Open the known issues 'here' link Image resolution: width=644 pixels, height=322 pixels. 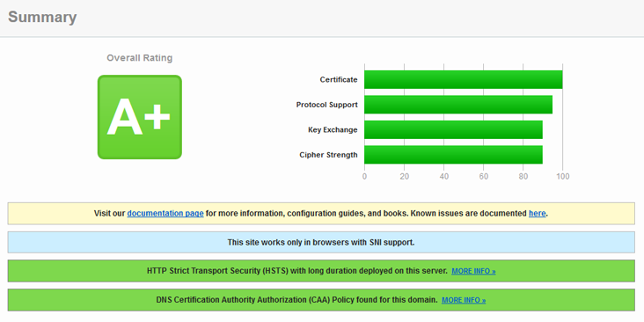(x=538, y=214)
